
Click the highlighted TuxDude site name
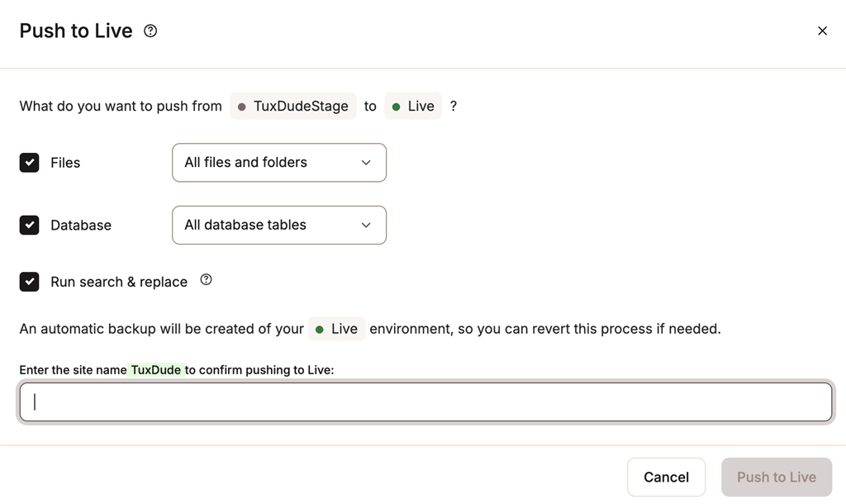(x=156, y=370)
